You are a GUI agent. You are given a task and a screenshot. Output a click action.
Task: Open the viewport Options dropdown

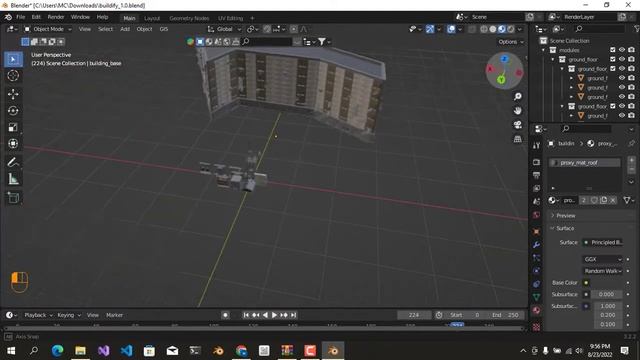[x=510, y=42]
